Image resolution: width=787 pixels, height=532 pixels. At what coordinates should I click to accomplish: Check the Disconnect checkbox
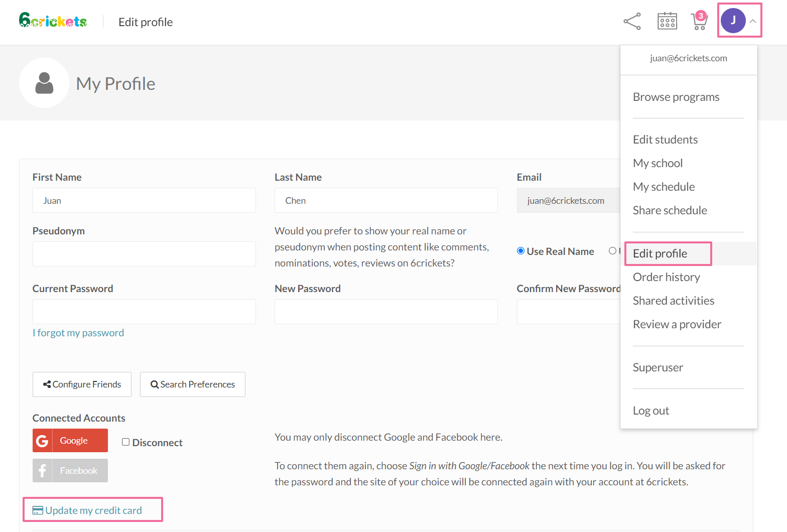coord(126,442)
